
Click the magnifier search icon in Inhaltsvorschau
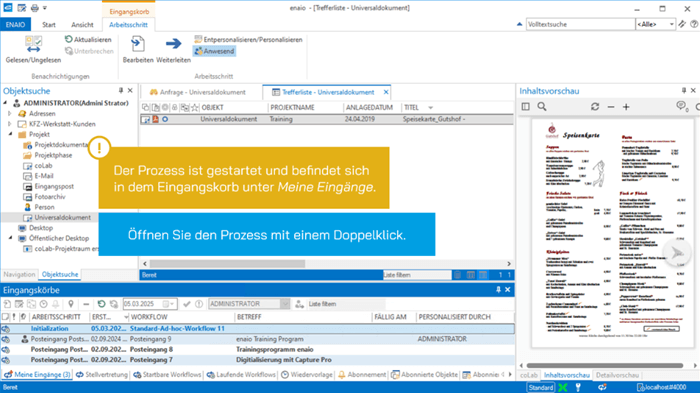tap(542, 107)
